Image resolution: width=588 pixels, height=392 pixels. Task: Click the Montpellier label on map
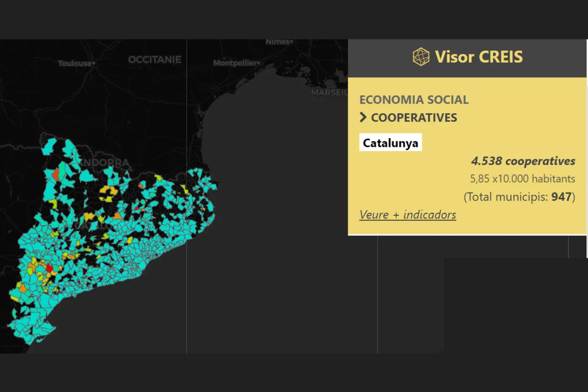(236, 63)
